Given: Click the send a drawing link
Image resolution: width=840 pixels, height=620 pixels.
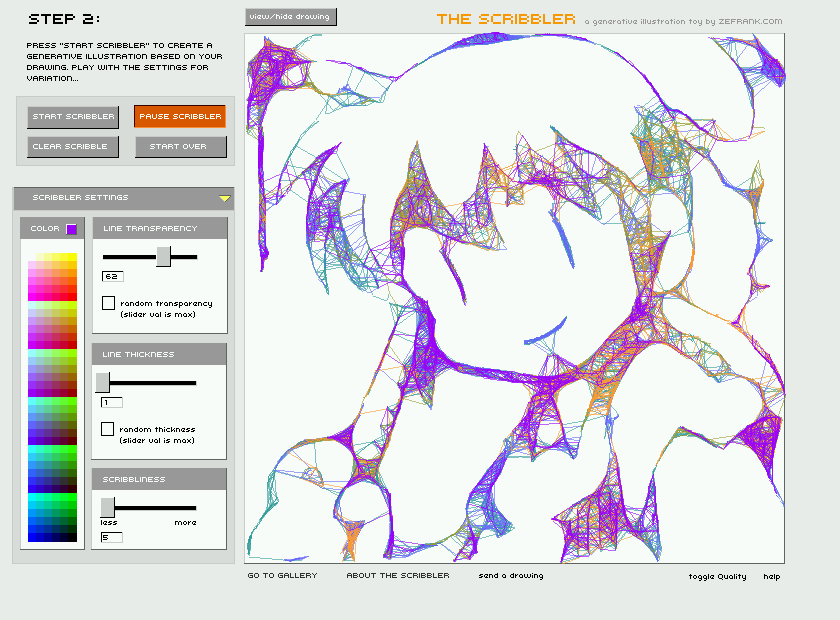Looking at the screenshot, I should coord(511,576).
